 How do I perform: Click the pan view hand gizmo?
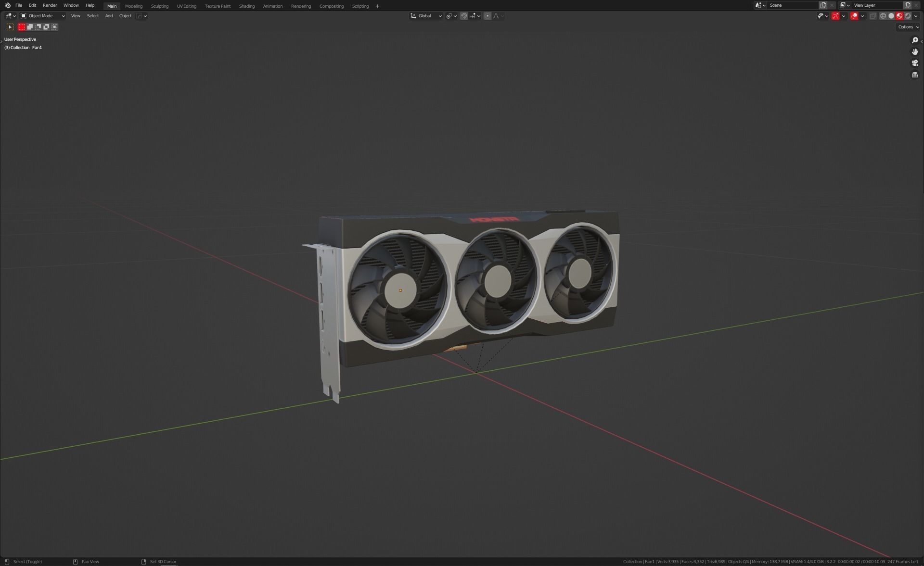(x=915, y=51)
